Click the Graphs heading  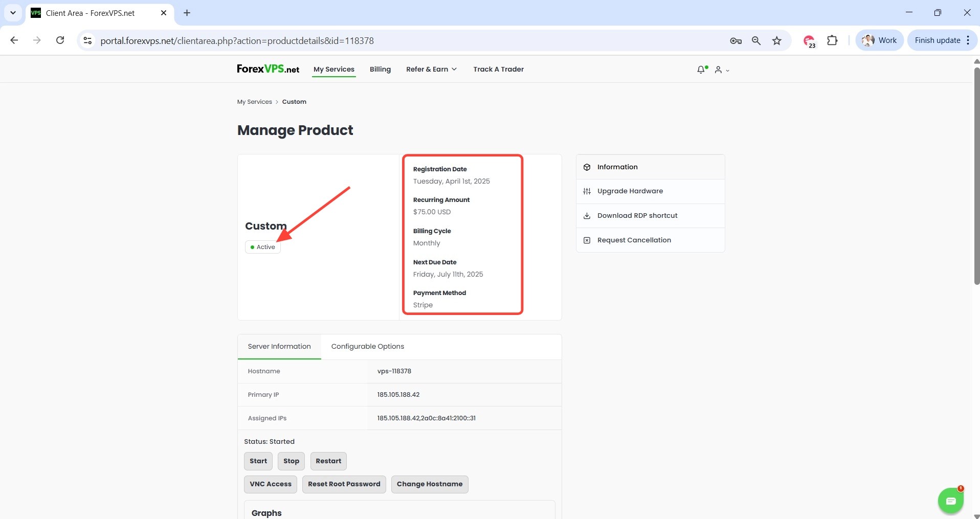[x=266, y=513]
